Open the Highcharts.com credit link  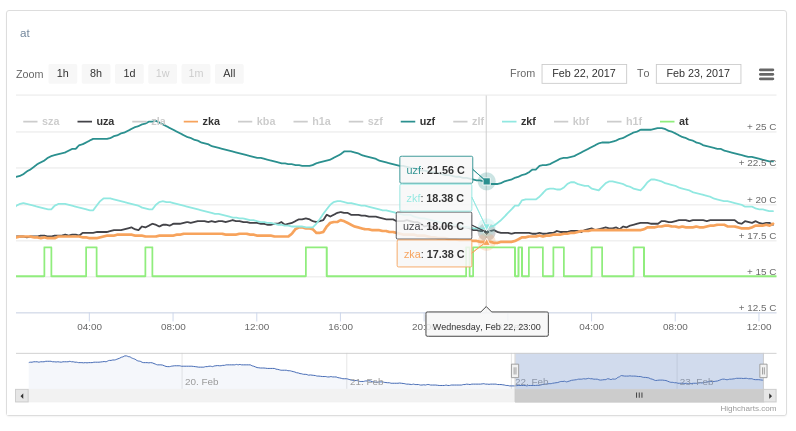click(748, 408)
